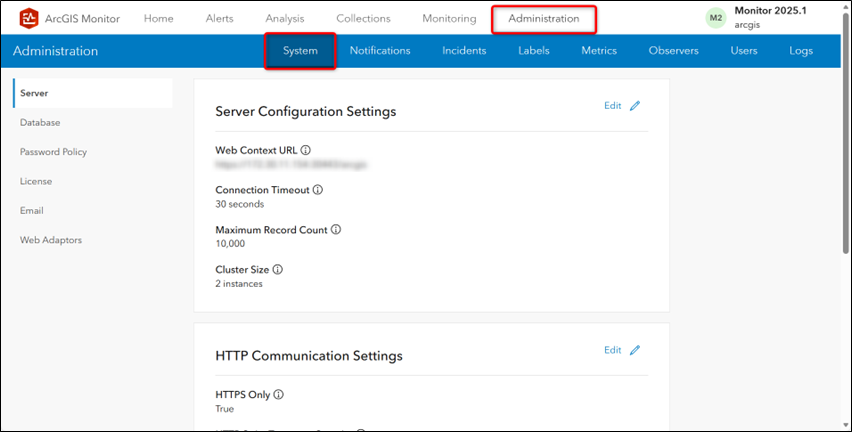Click the HTTPS Only info icon
852x432 pixels.
(278, 394)
